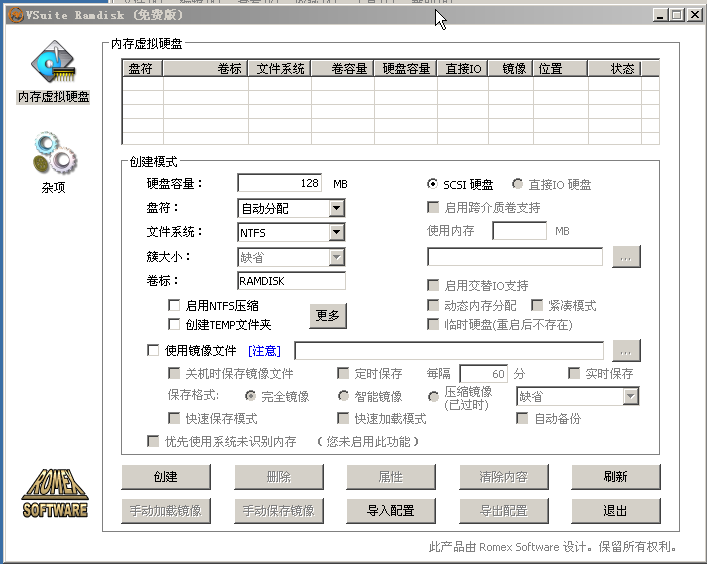
Task: Toggle the 启用跨介质卷支持 checkbox
Action: click(433, 207)
